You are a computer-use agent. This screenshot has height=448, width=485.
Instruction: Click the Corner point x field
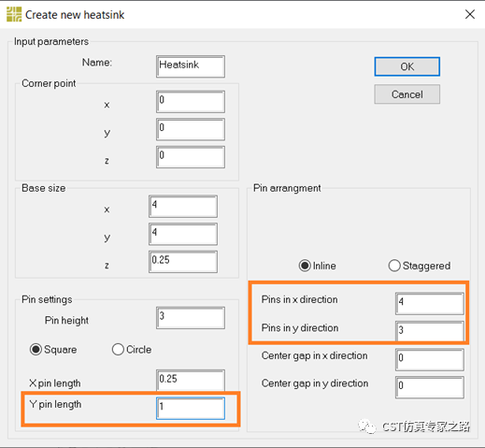(x=191, y=102)
